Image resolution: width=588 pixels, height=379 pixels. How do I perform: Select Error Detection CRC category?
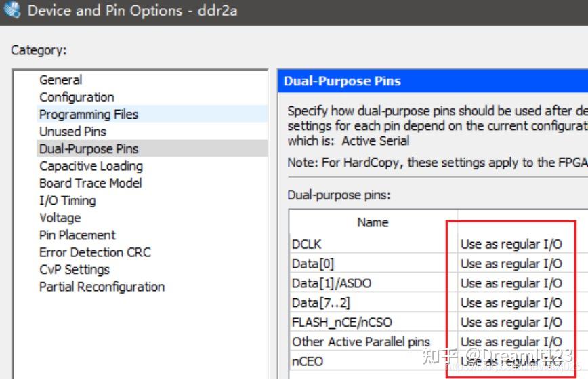click(x=95, y=252)
